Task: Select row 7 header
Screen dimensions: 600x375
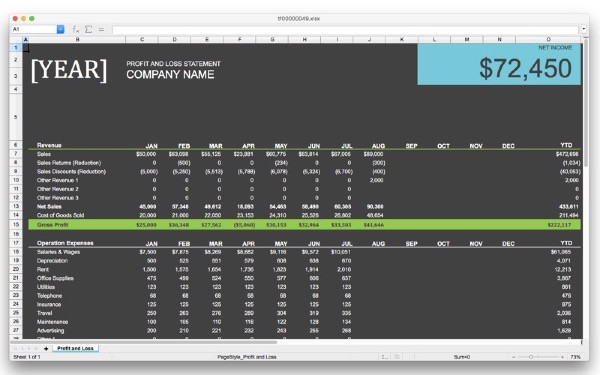Action: pyautogui.click(x=16, y=154)
